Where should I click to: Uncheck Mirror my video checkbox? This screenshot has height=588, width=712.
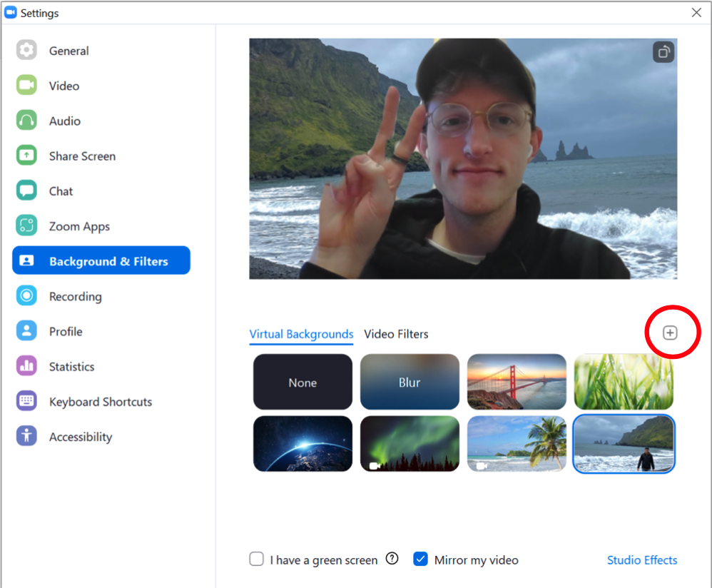(x=420, y=559)
